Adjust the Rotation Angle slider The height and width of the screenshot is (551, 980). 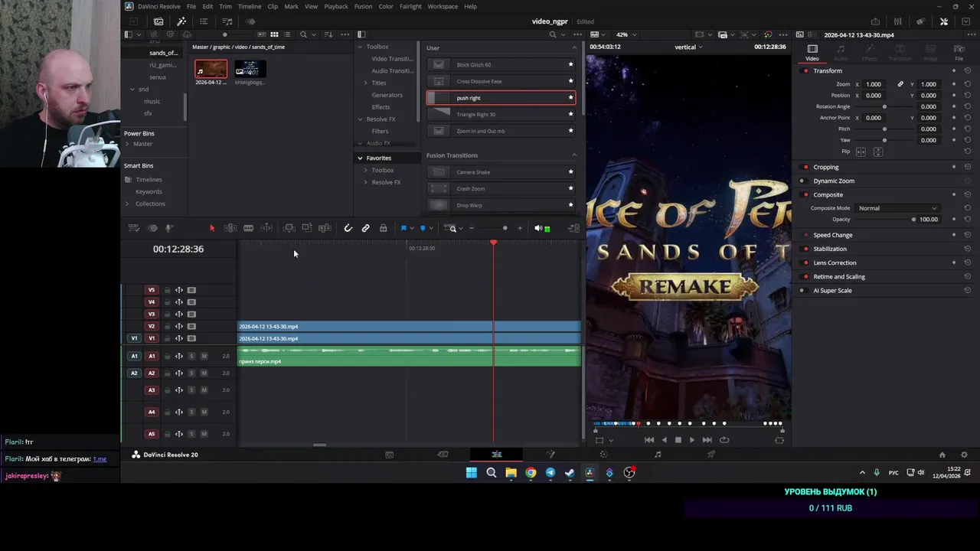885,106
